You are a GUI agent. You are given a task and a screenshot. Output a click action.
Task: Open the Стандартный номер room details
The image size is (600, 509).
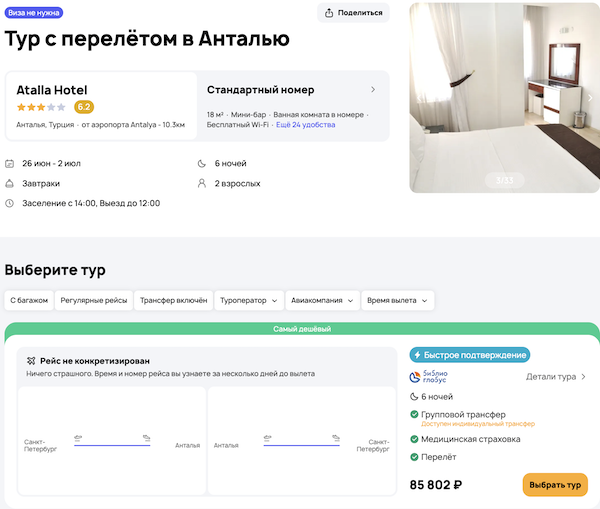click(373, 89)
